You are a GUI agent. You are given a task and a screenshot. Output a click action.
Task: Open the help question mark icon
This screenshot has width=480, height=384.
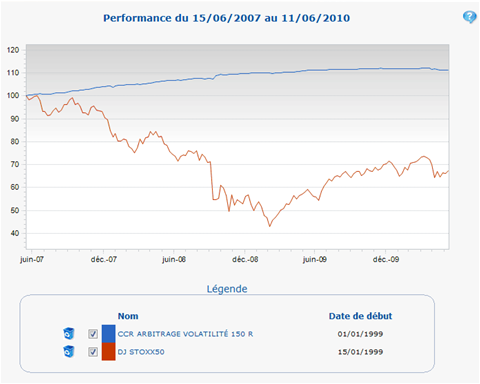click(469, 17)
